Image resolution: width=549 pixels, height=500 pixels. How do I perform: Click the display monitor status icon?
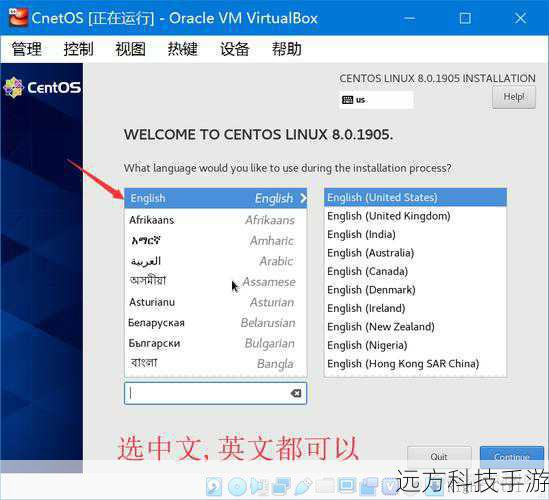(347, 485)
